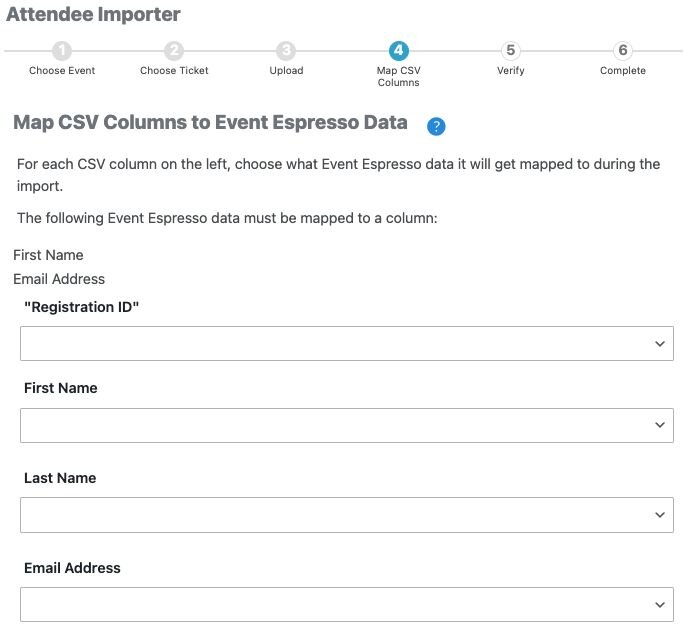The image size is (694, 633).
Task: Select the Map CSV Columns step label
Action: (x=398, y=77)
